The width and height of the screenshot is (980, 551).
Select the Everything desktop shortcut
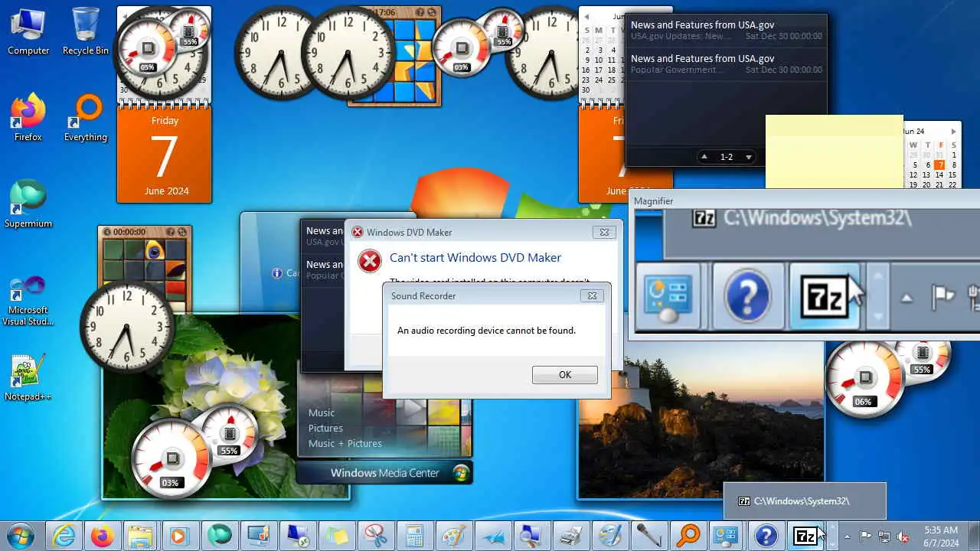[86, 118]
